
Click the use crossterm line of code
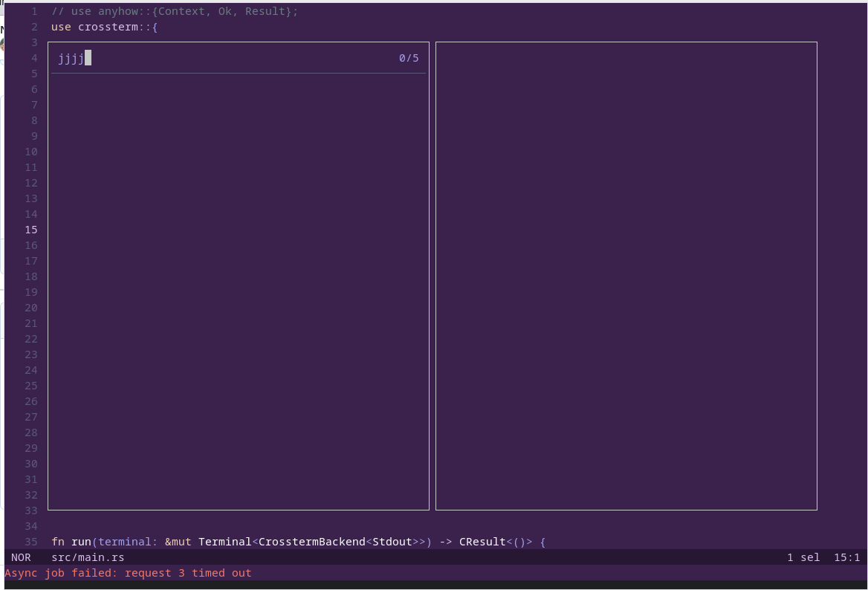[x=102, y=27]
